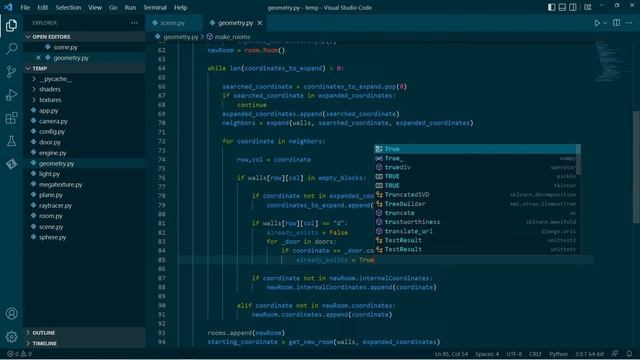Screen dimensions: 640x360
Task: Choose truediv autocomplete suggestion
Action: (476, 167)
